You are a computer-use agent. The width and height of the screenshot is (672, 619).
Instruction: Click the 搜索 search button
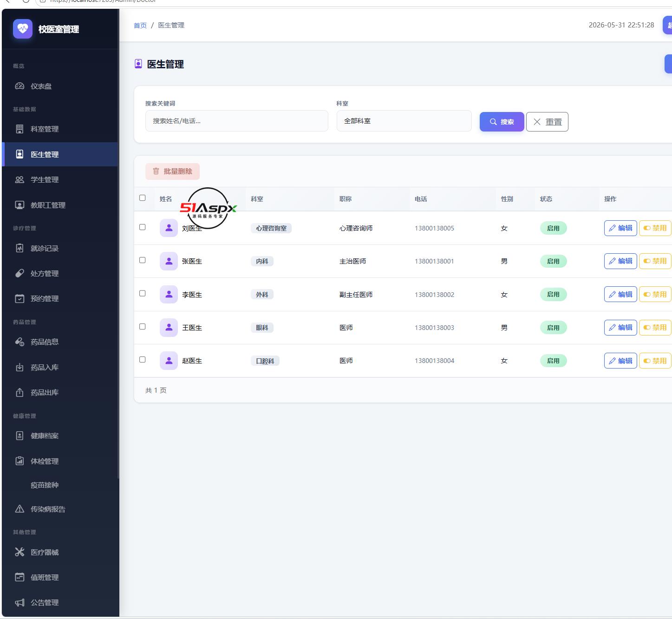(502, 122)
